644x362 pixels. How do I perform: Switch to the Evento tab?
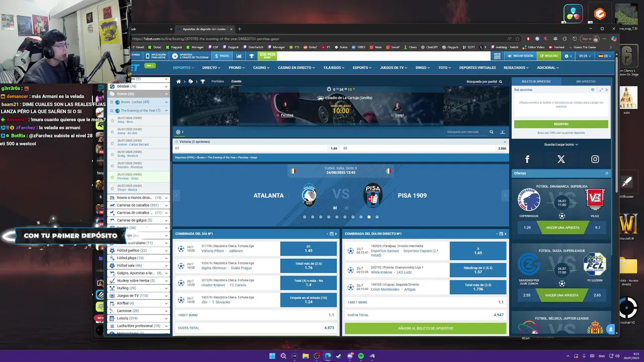pyautogui.click(x=236, y=81)
